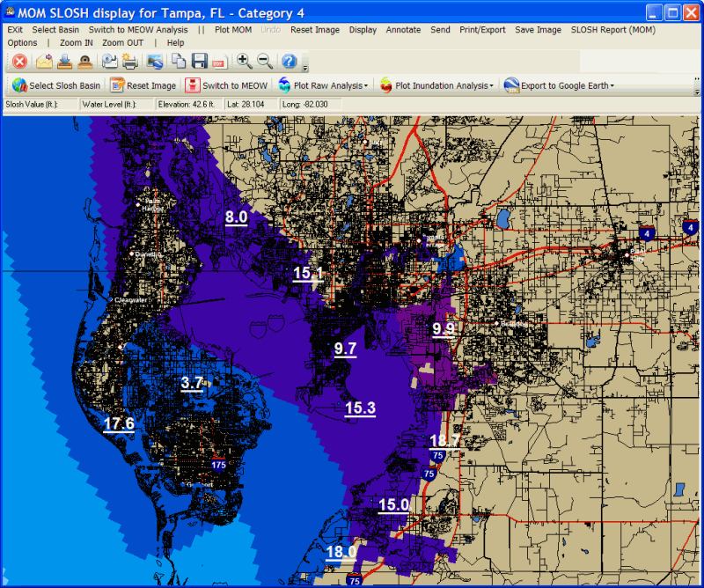Click the send email envelope icon
Viewport: 704px width, 588px height.
click(43, 62)
